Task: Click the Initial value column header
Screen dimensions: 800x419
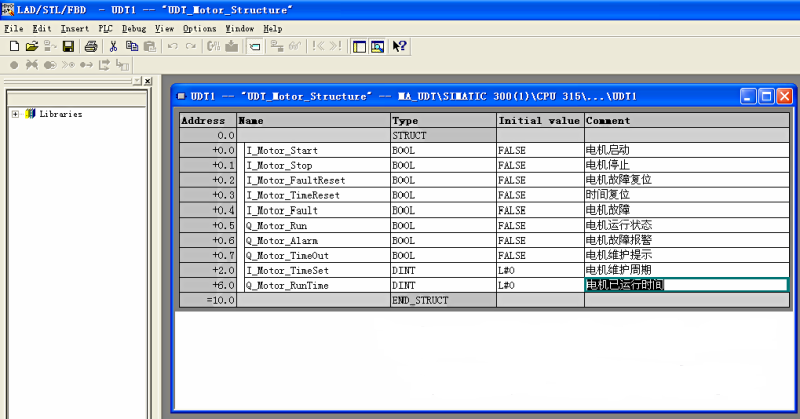Action: point(540,120)
